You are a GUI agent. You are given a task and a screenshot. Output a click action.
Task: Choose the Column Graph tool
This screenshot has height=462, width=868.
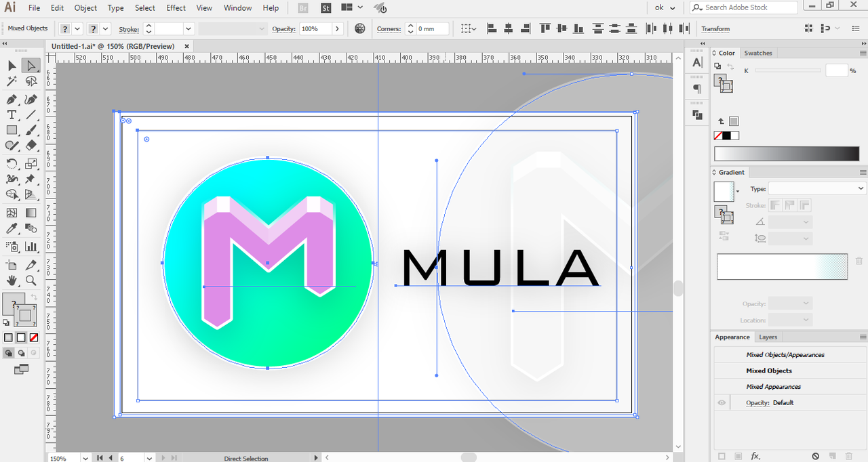pyautogui.click(x=31, y=247)
